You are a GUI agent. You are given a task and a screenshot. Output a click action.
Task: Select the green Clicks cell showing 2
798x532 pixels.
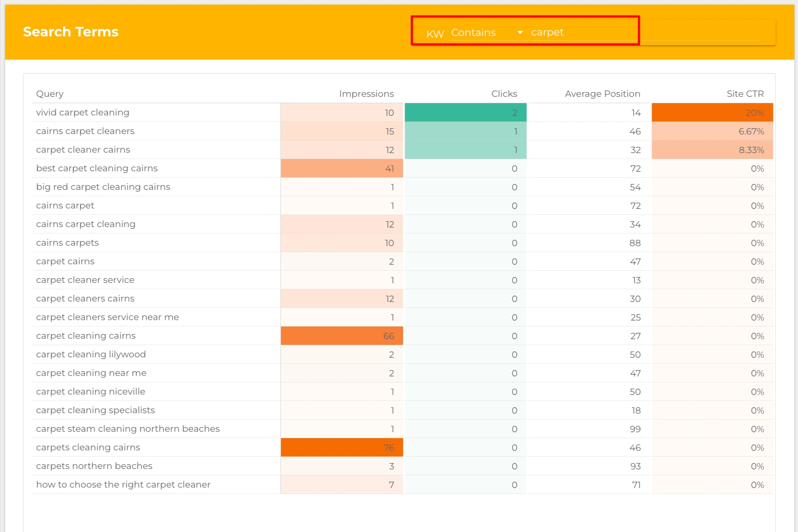click(x=465, y=112)
